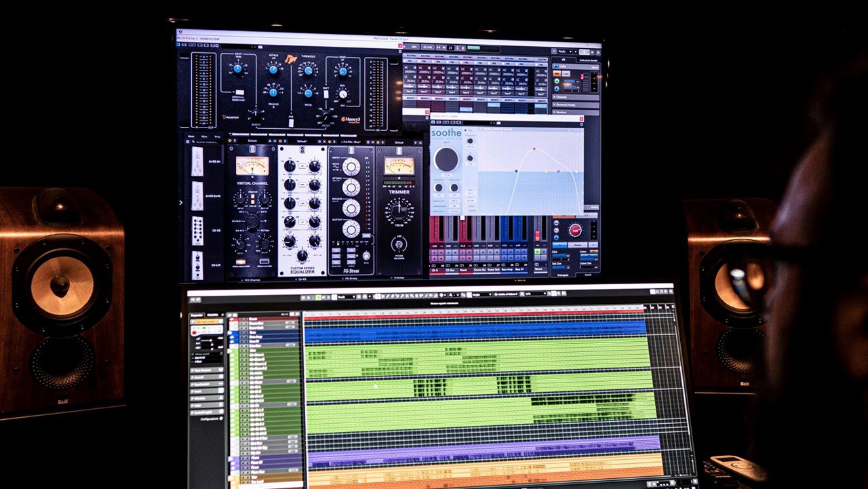868x489 pixels.
Task: Click the red control room level knob
Action: click(575, 230)
